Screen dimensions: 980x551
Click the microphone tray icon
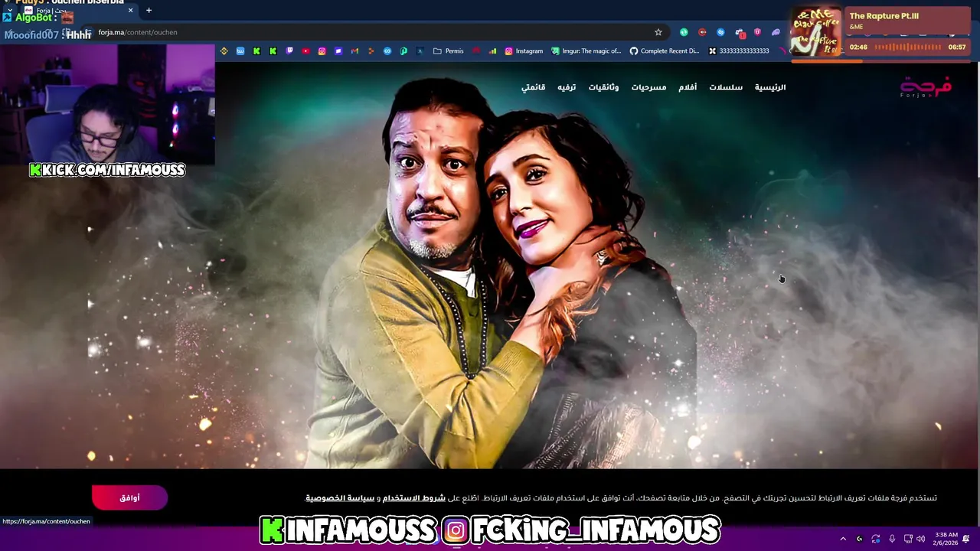pos(892,539)
